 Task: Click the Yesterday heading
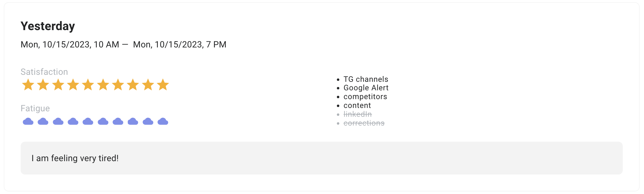tap(48, 26)
